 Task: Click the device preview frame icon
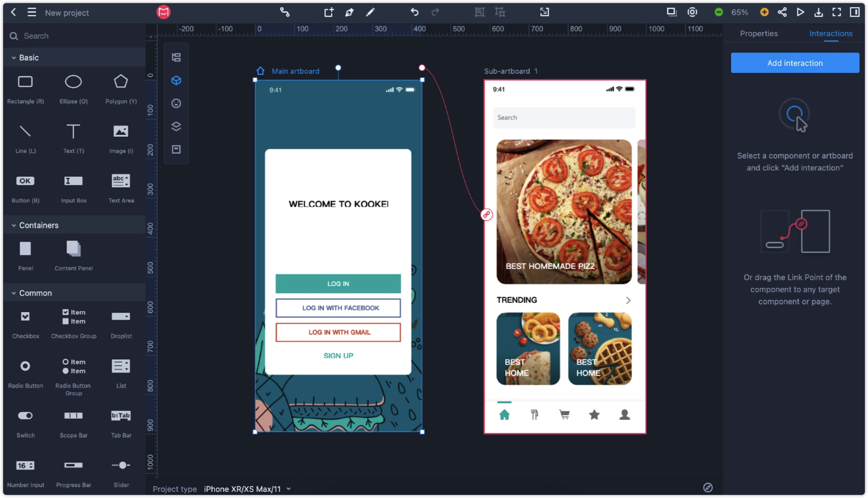(x=671, y=12)
